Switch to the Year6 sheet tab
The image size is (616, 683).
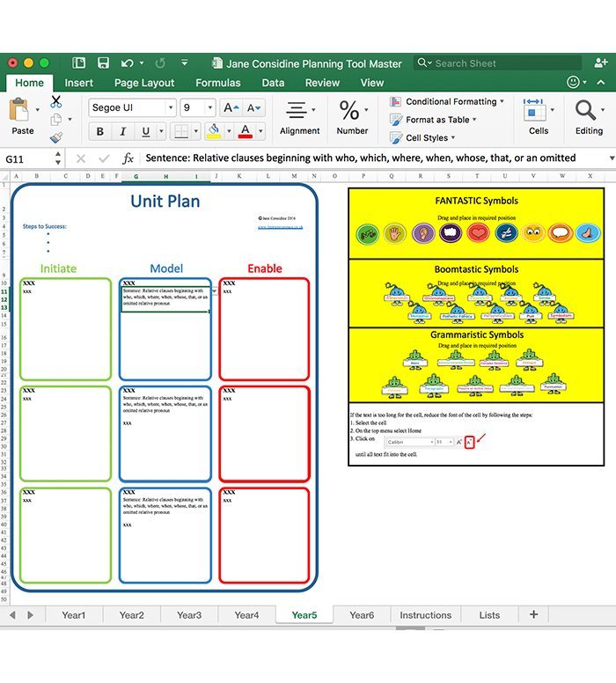click(x=362, y=615)
